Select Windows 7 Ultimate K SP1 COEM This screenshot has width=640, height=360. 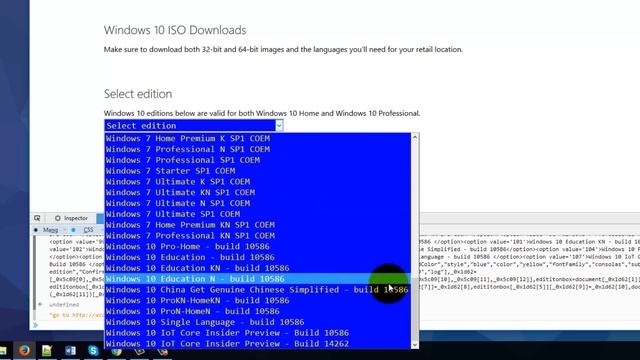coord(258,182)
